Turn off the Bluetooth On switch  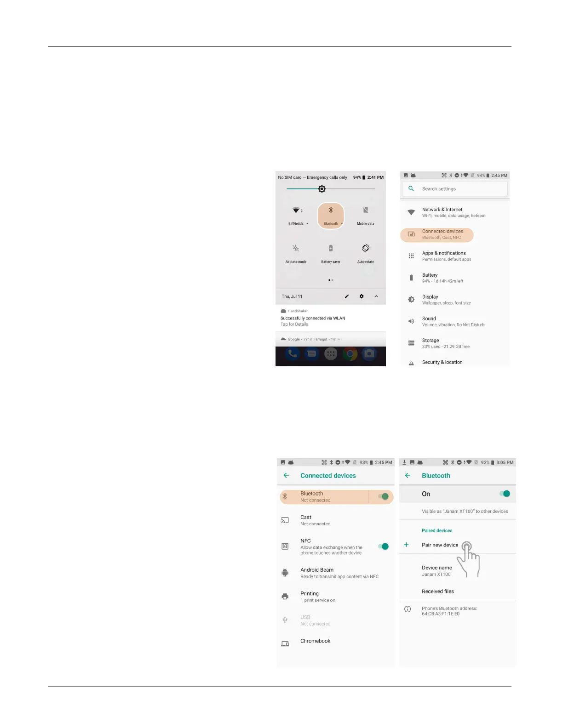505,494
